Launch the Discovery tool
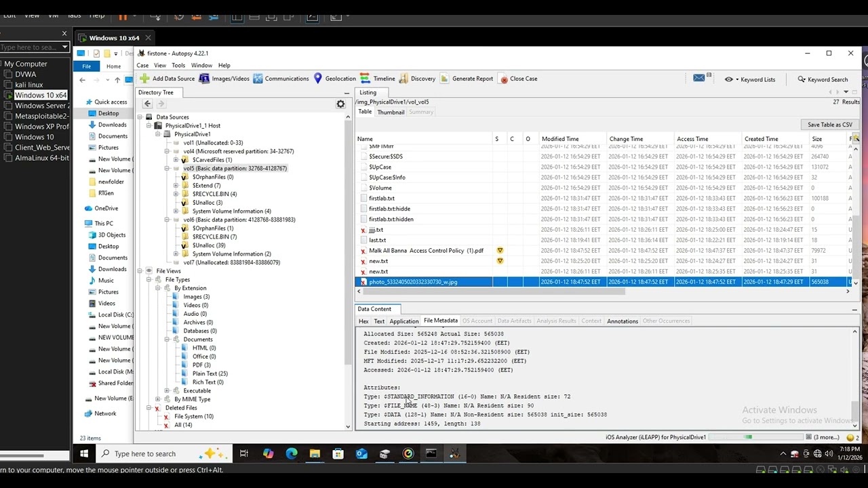 coord(417,79)
